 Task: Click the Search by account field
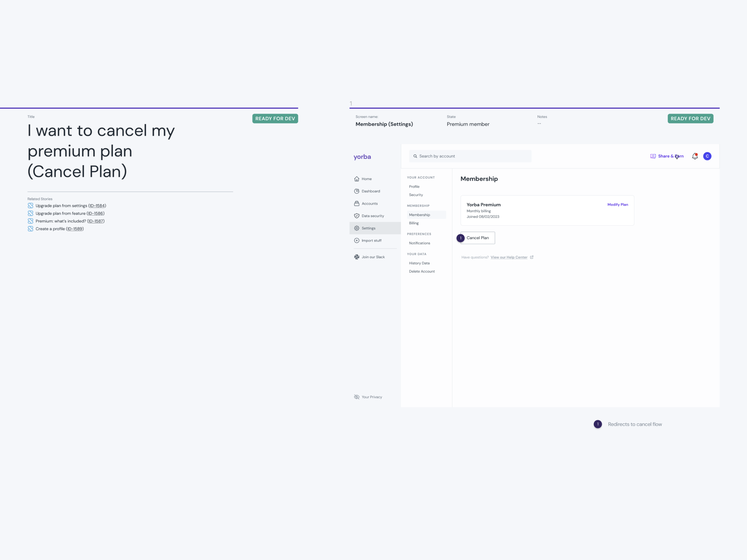(470, 156)
